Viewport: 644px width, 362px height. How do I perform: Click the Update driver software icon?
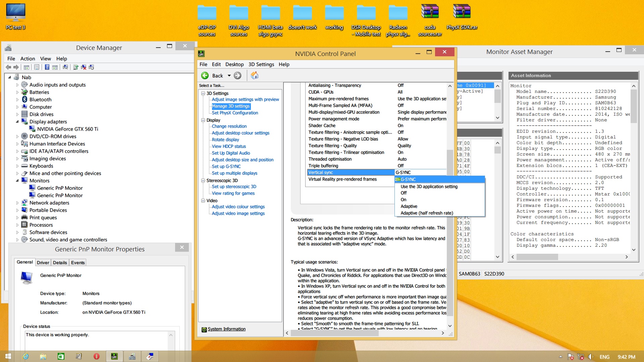coord(76,67)
